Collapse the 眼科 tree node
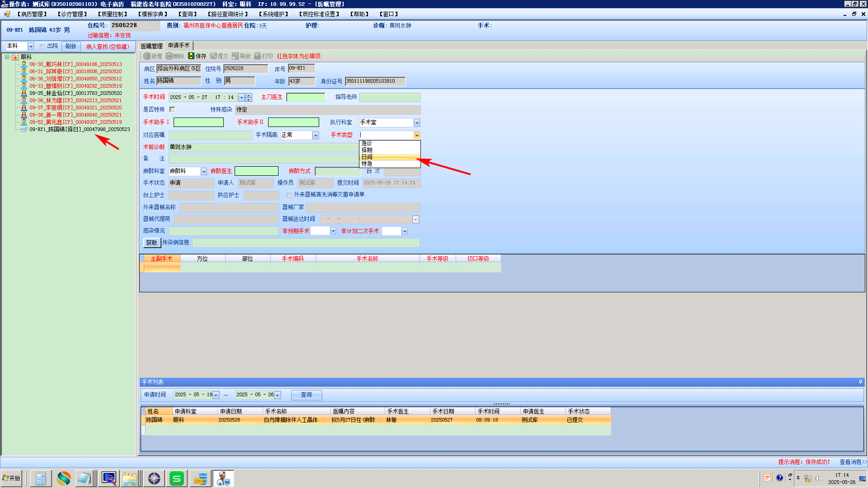 coord(7,57)
